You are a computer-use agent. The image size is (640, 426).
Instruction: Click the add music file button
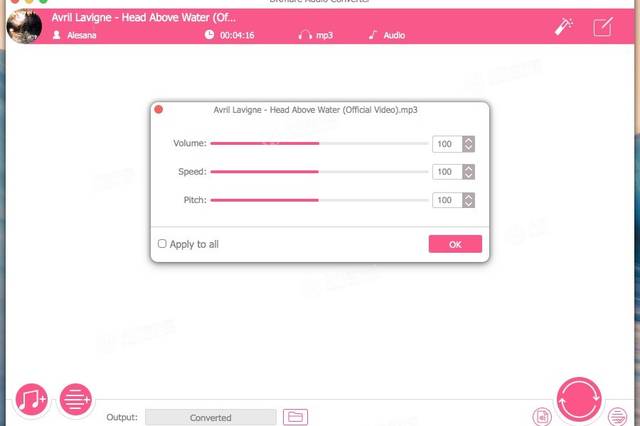[31, 399]
